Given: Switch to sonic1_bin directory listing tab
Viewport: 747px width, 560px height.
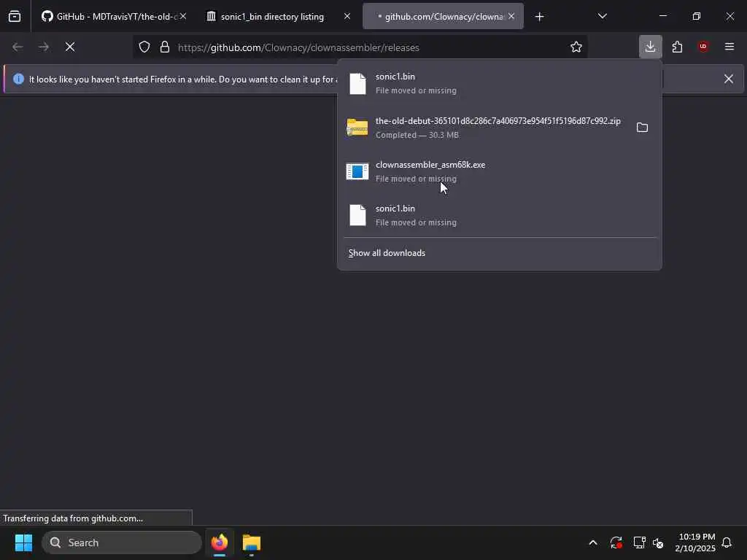Looking at the screenshot, I should (x=279, y=17).
